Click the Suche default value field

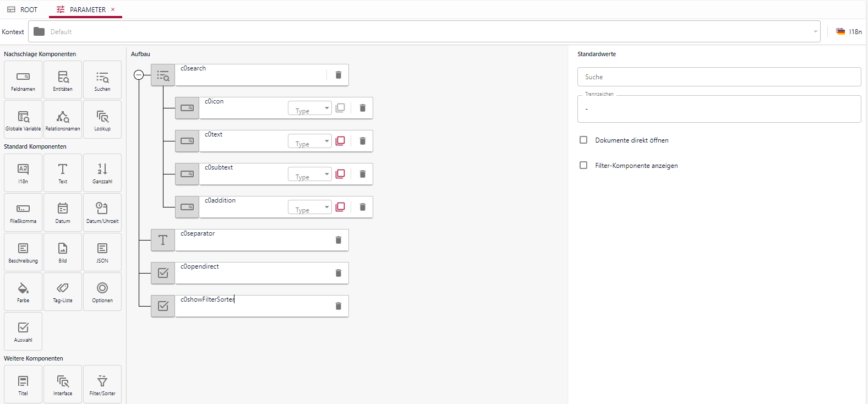point(719,77)
